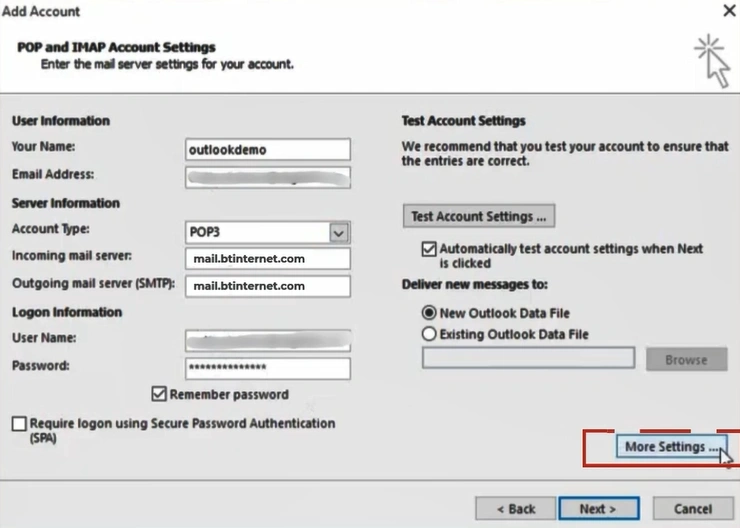The height and width of the screenshot is (528, 740).
Task: Click the Your Name input field
Action: [x=268, y=150]
